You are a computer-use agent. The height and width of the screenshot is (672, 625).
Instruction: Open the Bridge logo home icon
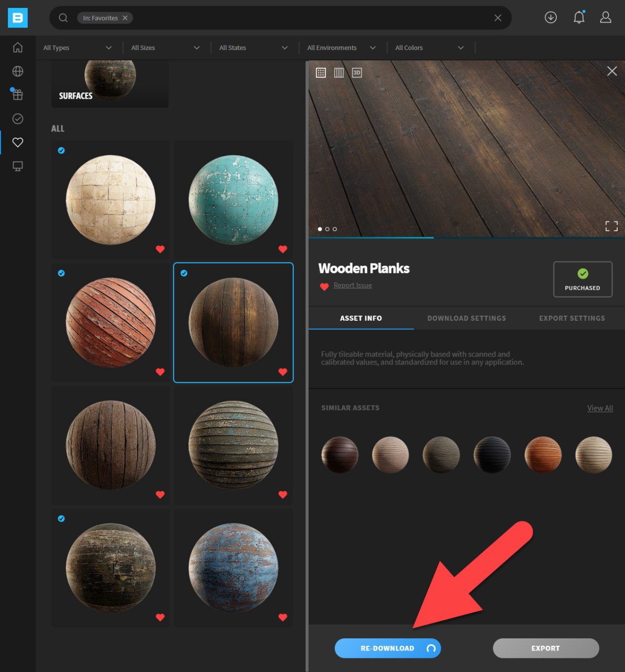pos(17,18)
